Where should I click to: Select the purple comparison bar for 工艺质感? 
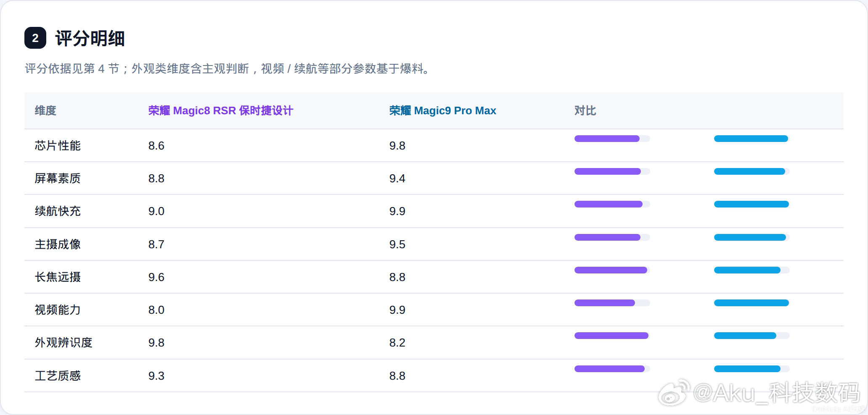pos(609,369)
